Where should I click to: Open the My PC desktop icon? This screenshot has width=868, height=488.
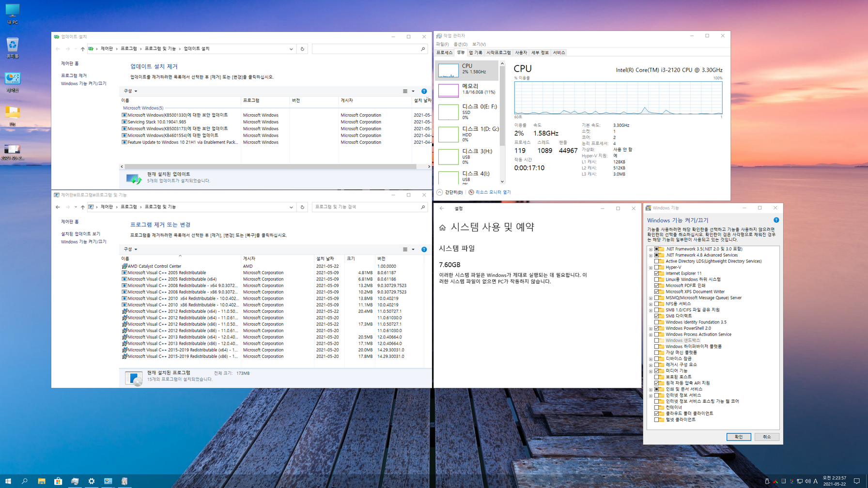[12, 14]
